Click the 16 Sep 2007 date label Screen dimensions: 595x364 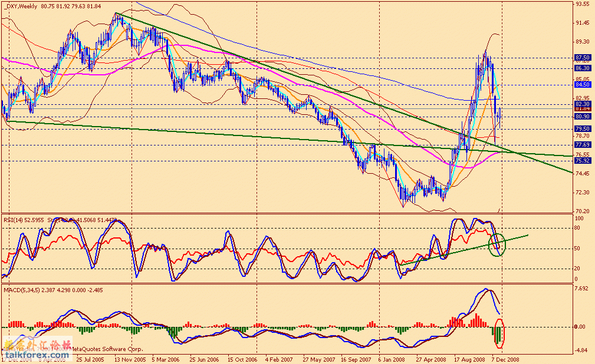click(x=356, y=359)
